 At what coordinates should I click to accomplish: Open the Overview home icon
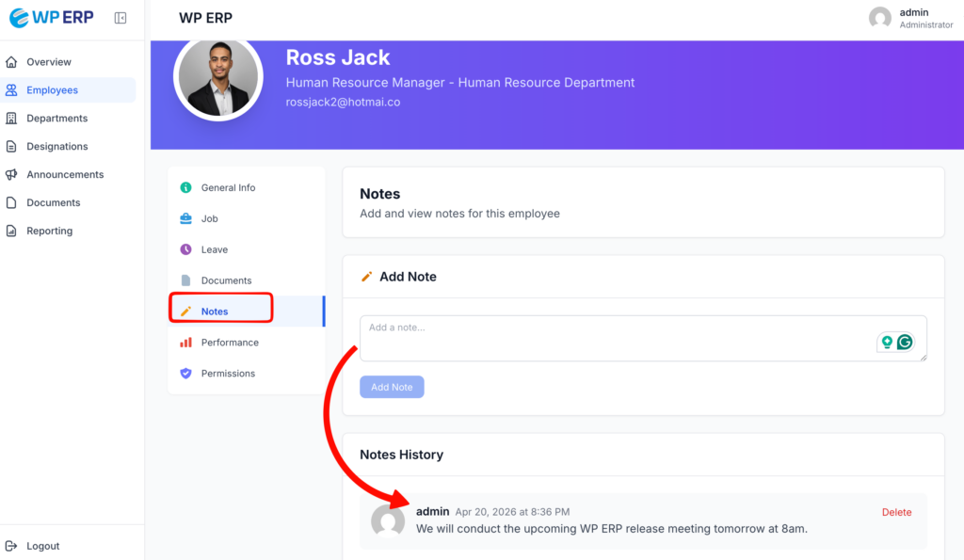tap(11, 62)
